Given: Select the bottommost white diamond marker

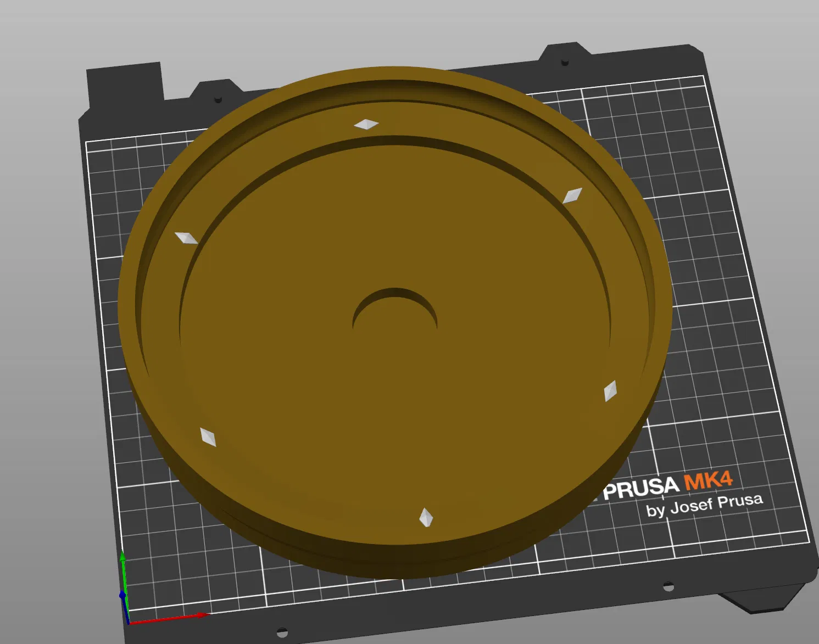Looking at the screenshot, I should (x=426, y=517).
